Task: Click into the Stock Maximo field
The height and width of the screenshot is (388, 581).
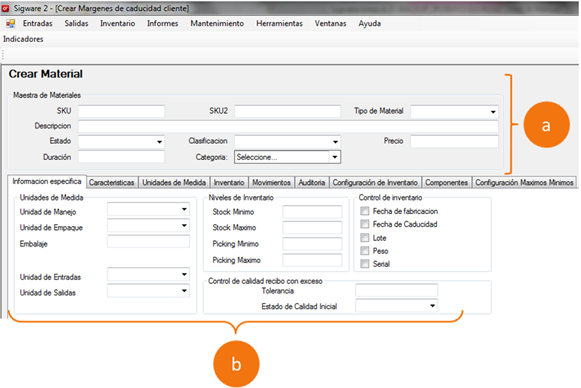Action: pos(312,228)
